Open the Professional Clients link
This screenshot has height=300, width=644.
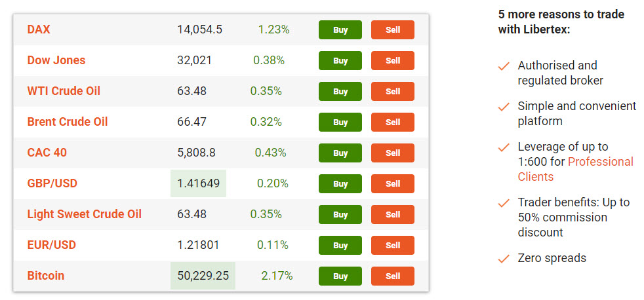[575, 169]
